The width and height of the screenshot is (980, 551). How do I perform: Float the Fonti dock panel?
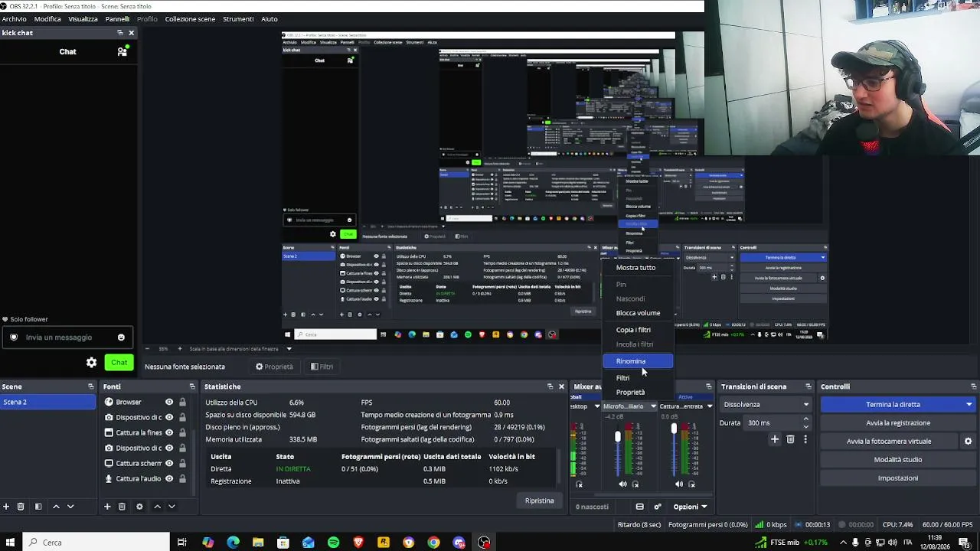[192, 386]
